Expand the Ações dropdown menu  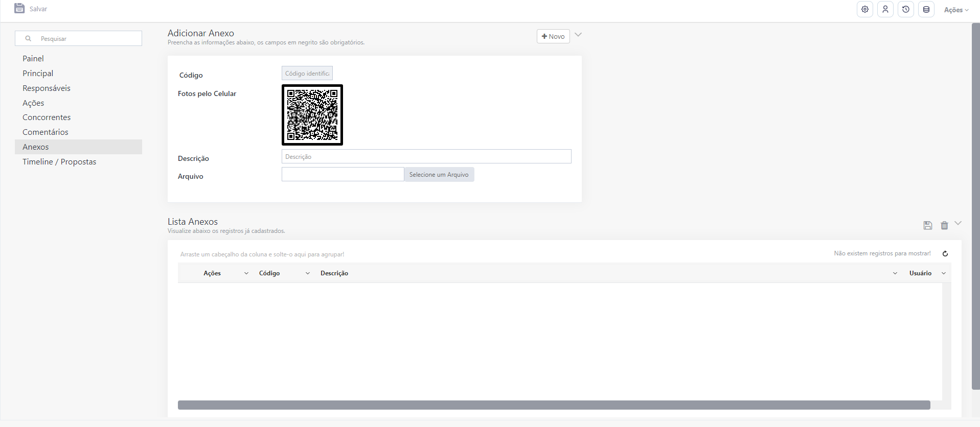click(956, 10)
